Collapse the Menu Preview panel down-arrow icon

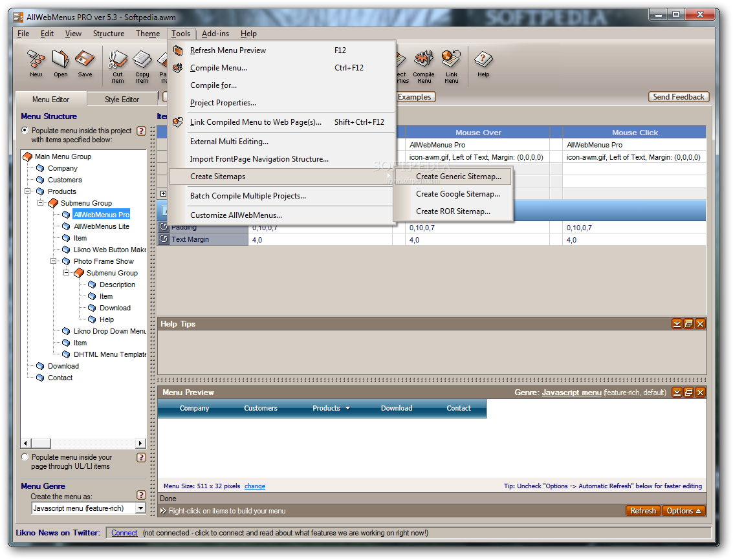[x=677, y=392]
